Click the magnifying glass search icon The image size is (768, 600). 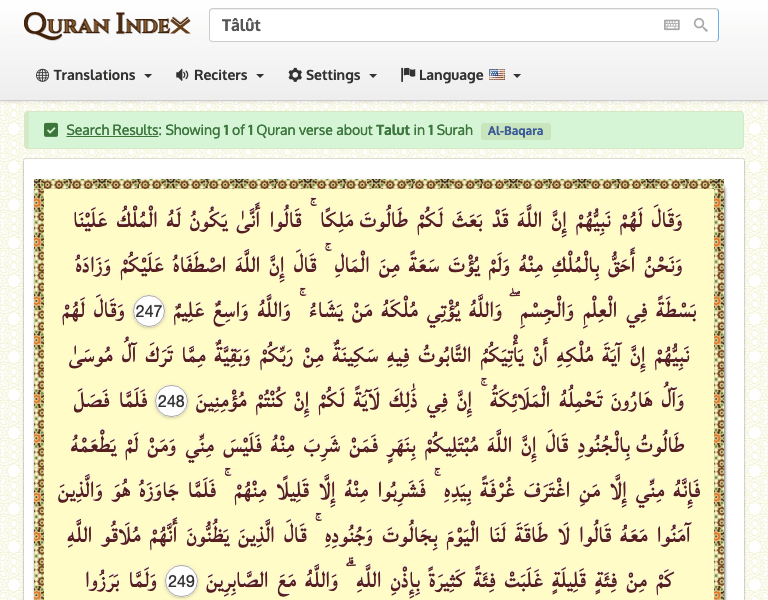[x=701, y=25]
